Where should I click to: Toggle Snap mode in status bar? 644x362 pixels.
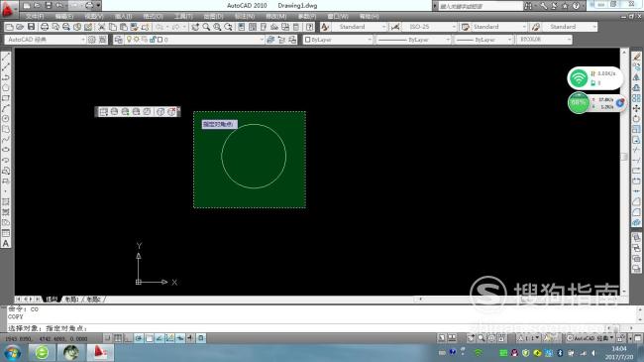(108, 338)
